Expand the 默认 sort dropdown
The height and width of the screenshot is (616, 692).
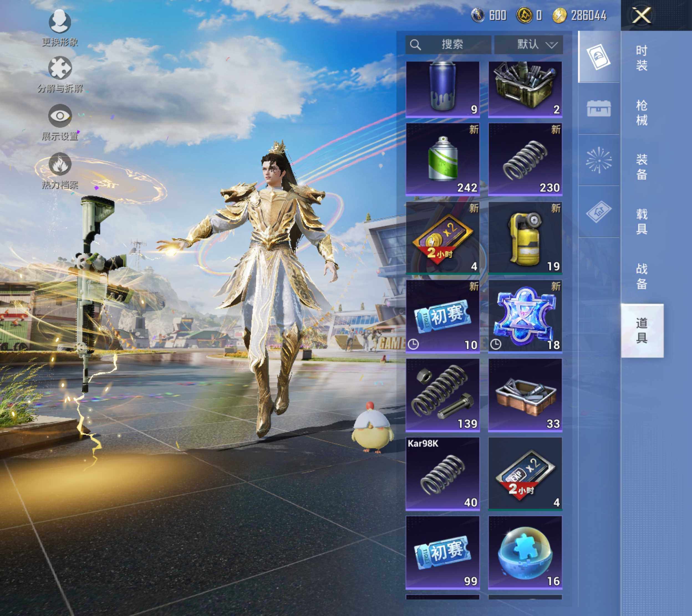[x=528, y=44]
